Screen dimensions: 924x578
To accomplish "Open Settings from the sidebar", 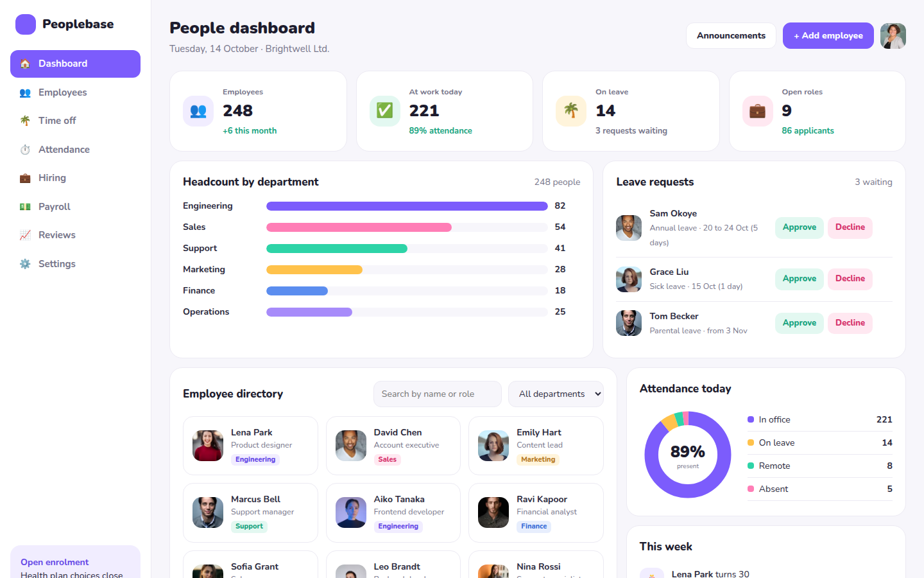I will [x=75, y=264].
